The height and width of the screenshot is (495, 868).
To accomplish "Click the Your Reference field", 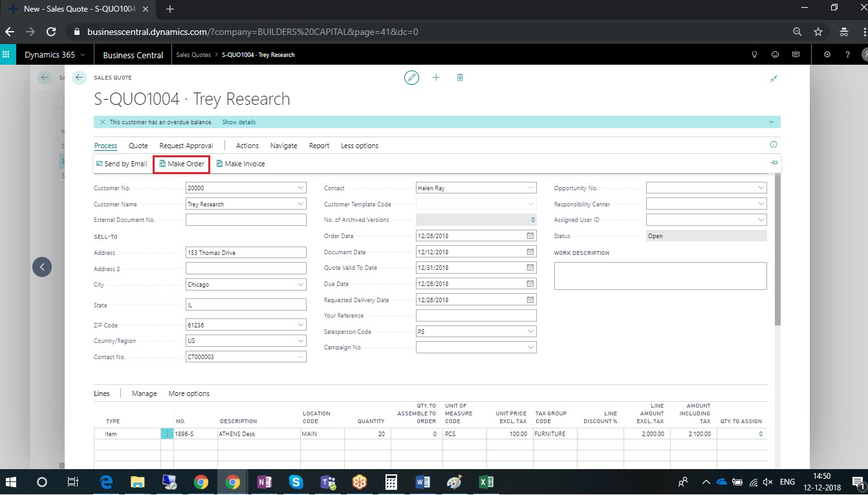I will pyautogui.click(x=476, y=316).
